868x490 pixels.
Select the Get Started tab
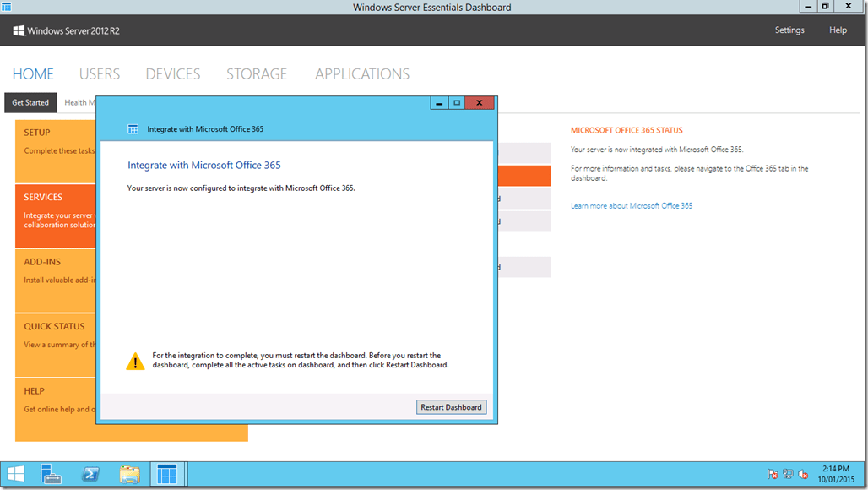point(30,102)
